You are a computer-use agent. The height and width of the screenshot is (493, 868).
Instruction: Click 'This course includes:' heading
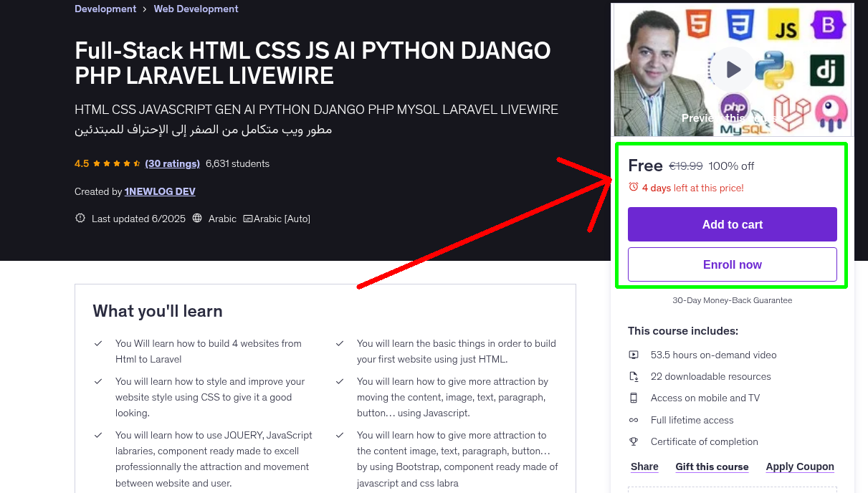[x=683, y=331]
